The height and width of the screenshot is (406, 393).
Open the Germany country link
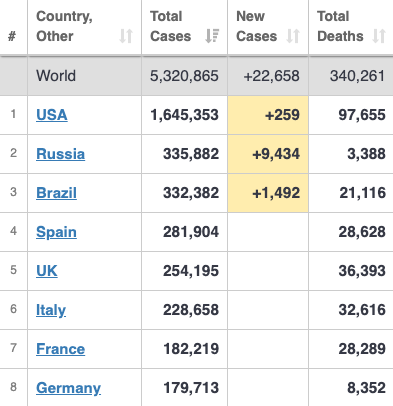click(x=68, y=388)
